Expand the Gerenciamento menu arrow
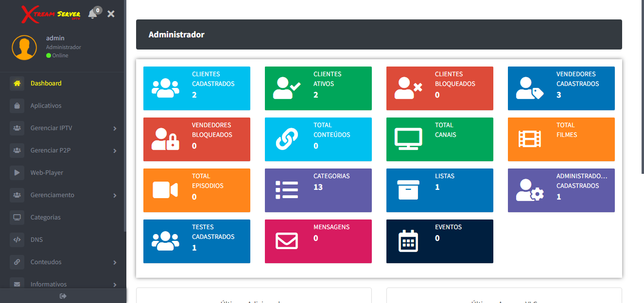Image resolution: width=644 pixels, height=303 pixels. 115,195
